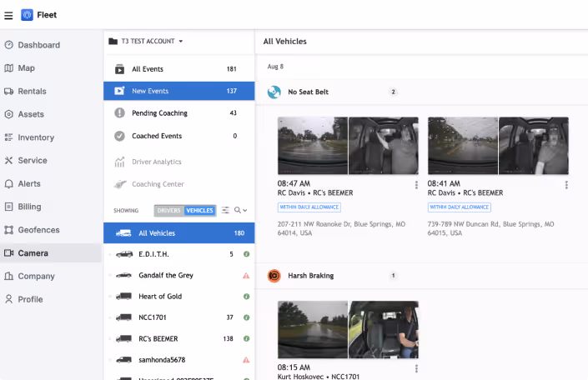Select vehicle samhonda5678
The image size is (588, 380).
[x=178, y=360]
